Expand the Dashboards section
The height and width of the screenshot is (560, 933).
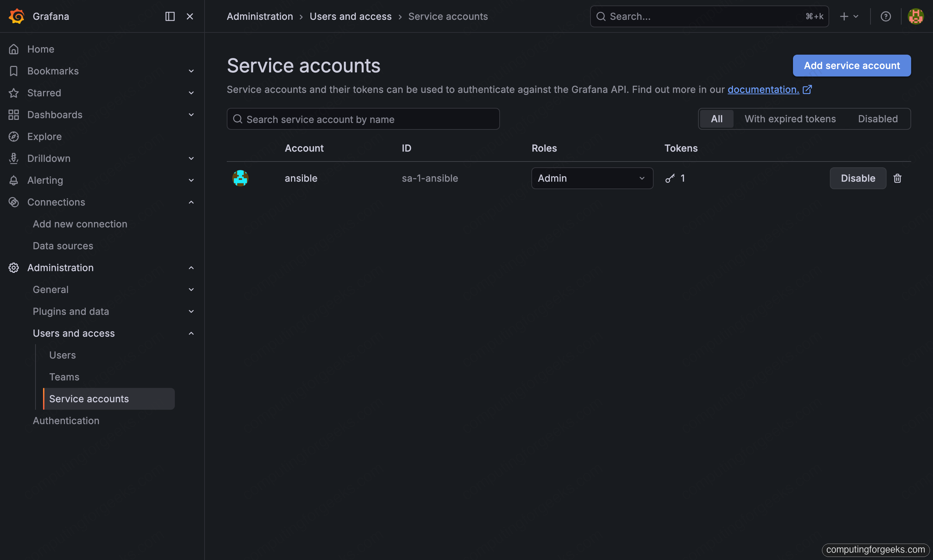[x=191, y=115]
